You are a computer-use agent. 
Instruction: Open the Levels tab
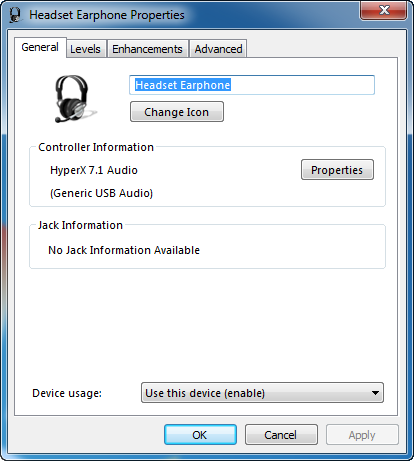tap(86, 49)
